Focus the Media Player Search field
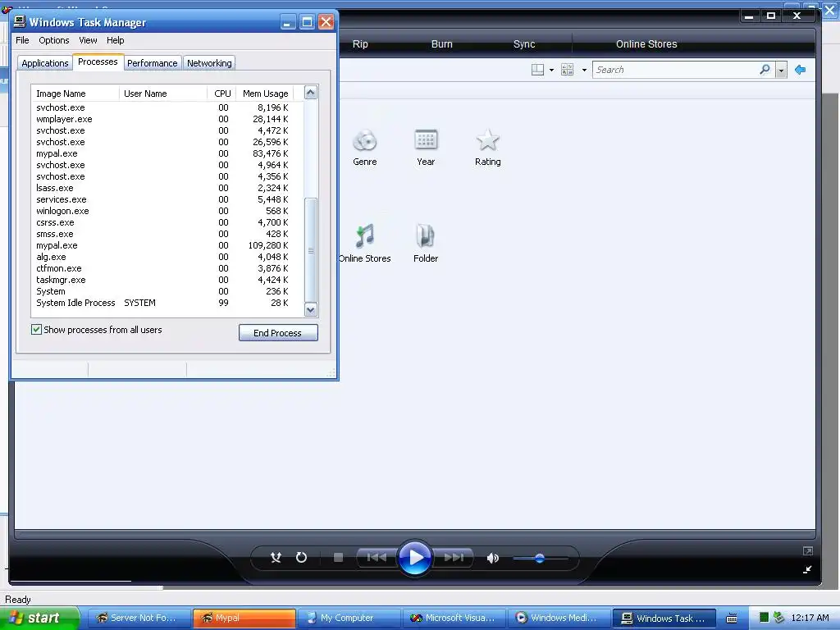840x630 pixels. 675,70
